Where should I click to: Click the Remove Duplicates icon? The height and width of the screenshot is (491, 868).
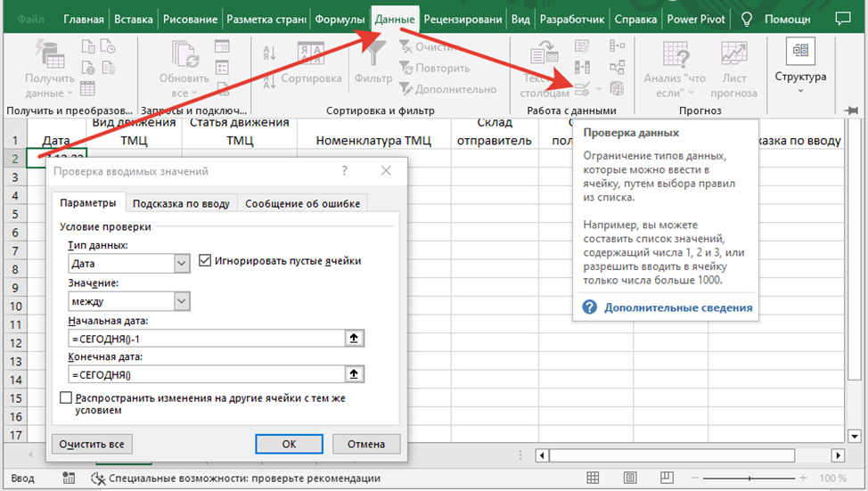(x=582, y=67)
